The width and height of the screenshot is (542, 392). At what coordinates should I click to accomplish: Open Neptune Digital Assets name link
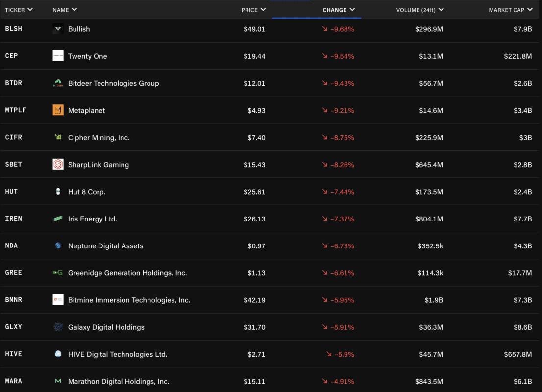pyautogui.click(x=105, y=246)
